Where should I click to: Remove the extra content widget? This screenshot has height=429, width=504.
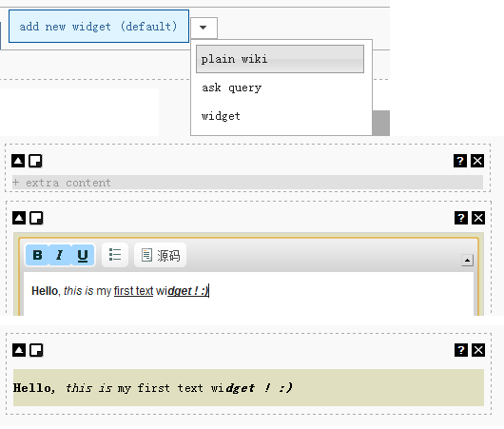tap(477, 161)
